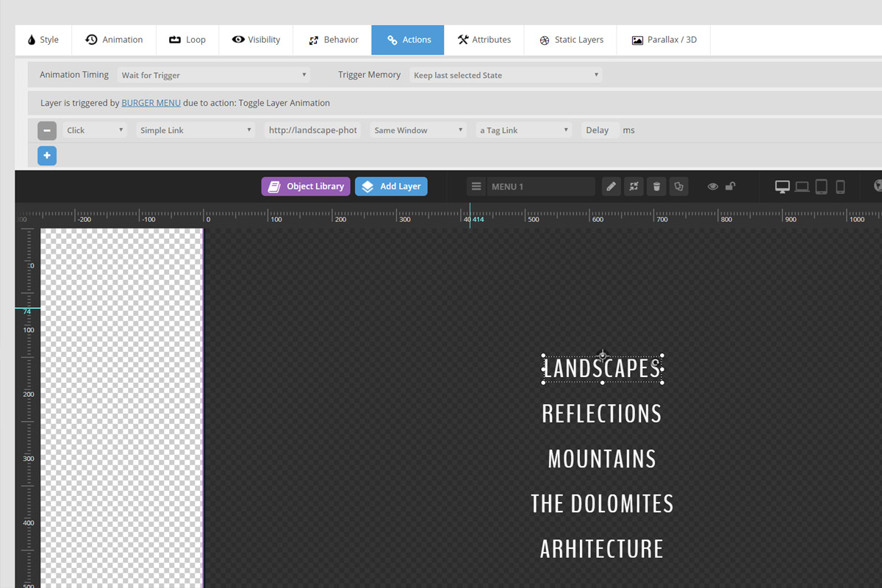Click the link URL input field

point(312,130)
